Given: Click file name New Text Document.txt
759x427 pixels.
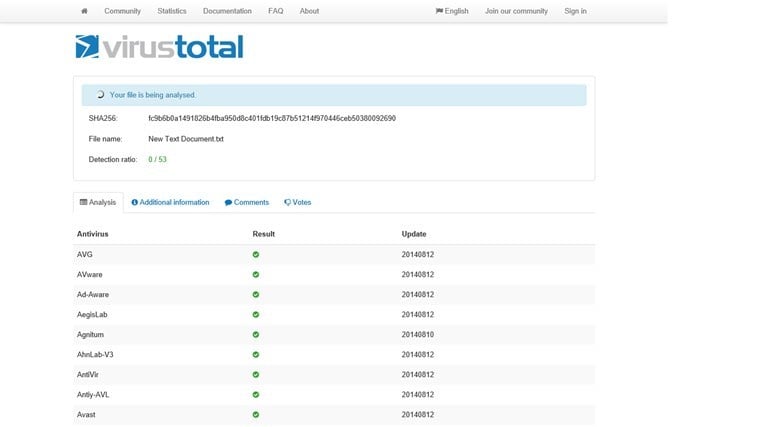Looking at the screenshot, I should pos(186,139).
